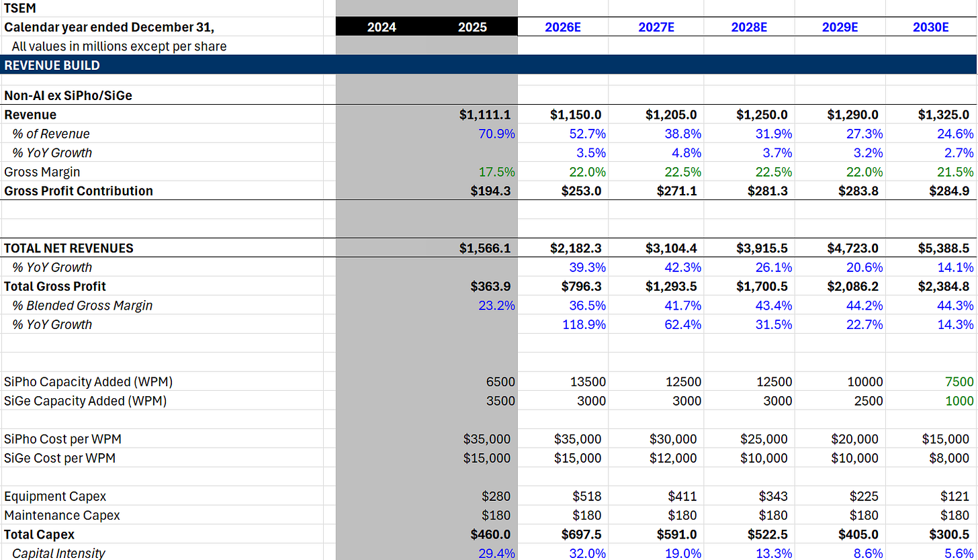Viewport: 978px width, 560px height.
Task: Select the $121 equipment capex cell
Action: click(x=954, y=496)
